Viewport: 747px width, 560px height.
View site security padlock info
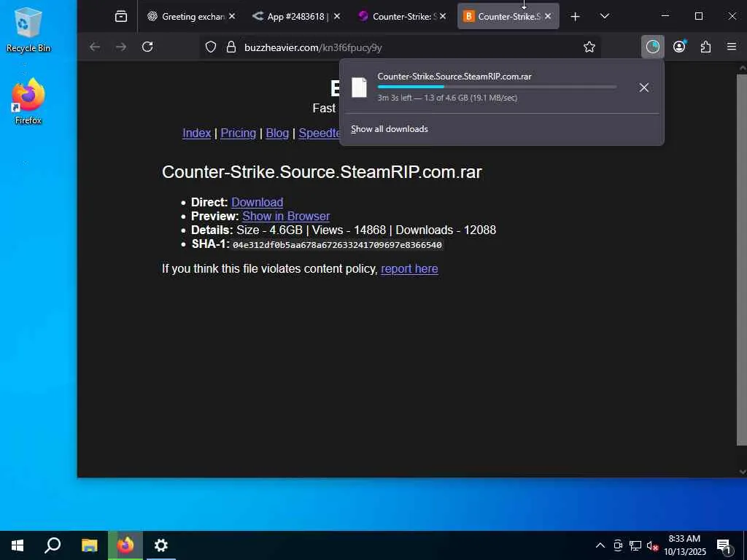pos(231,47)
